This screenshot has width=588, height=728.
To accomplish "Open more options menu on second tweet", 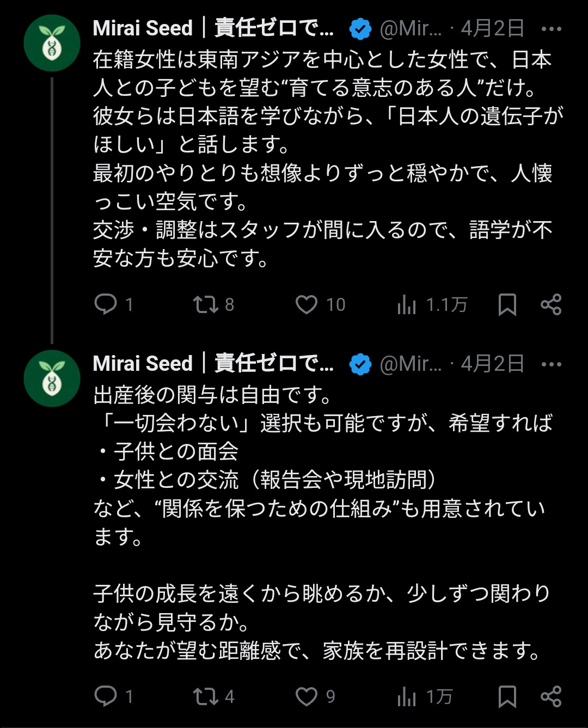I will point(551,364).
